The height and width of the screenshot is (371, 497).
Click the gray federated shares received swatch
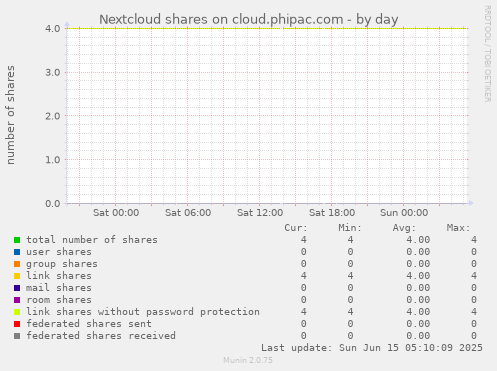[x=17, y=336]
